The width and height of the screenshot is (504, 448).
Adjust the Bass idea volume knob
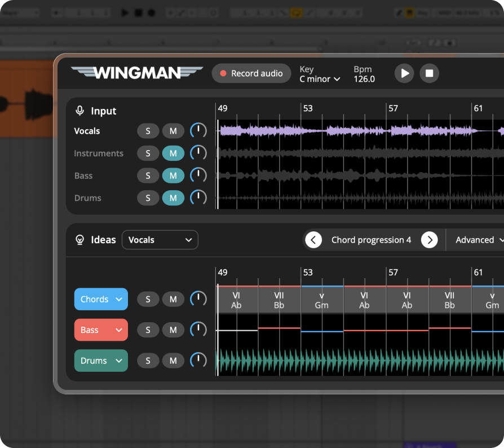198,330
